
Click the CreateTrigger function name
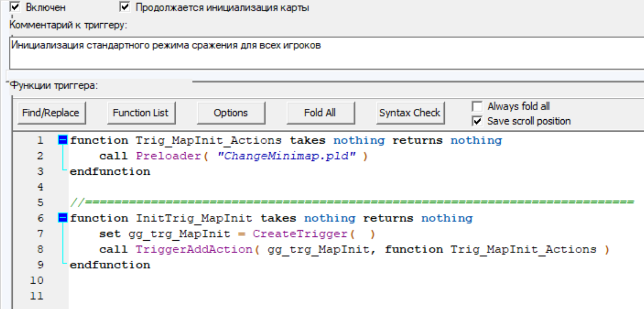pos(300,234)
